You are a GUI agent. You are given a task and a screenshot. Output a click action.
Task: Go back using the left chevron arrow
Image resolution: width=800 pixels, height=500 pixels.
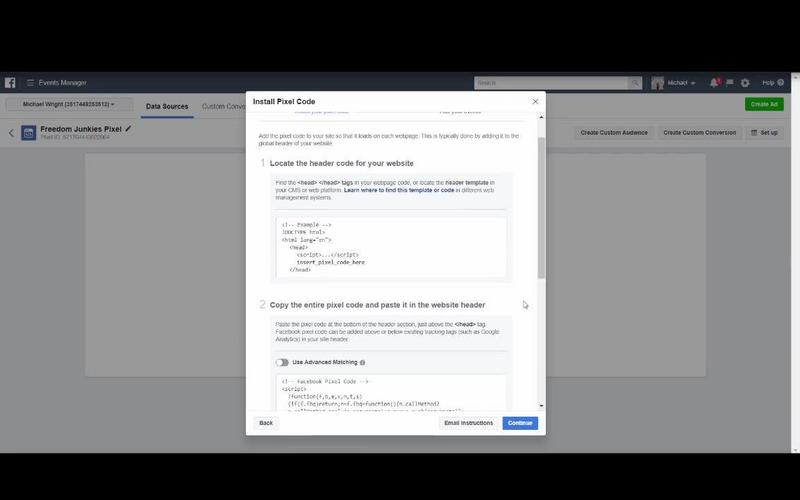coord(11,133)
